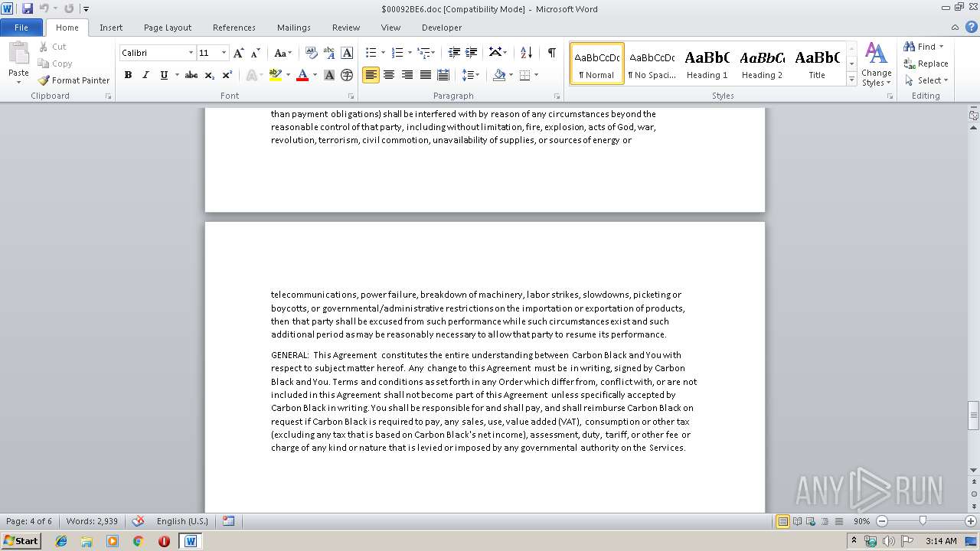This screenshot has height=551, width=980.
Task: Toggle Bold formatting
Action: pos(128,75)
